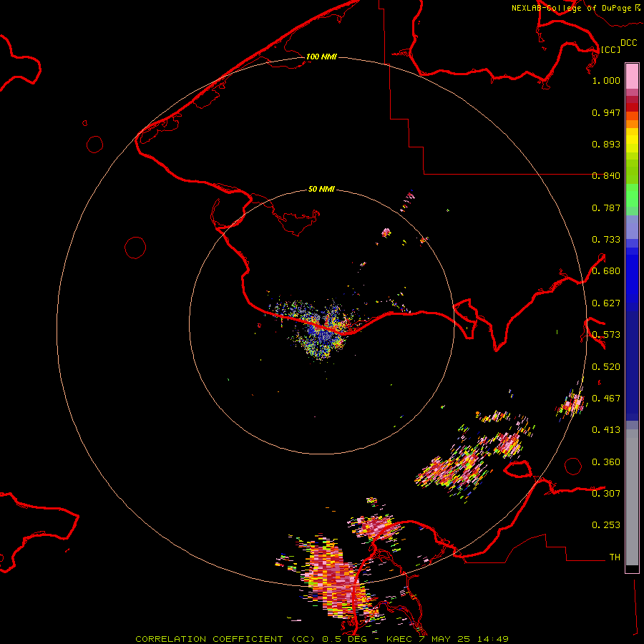Screen dimensions: 644x644
Task: Pick the light pink segment atop the color bar
Action: pyautogui.click(x=632, y=77)
